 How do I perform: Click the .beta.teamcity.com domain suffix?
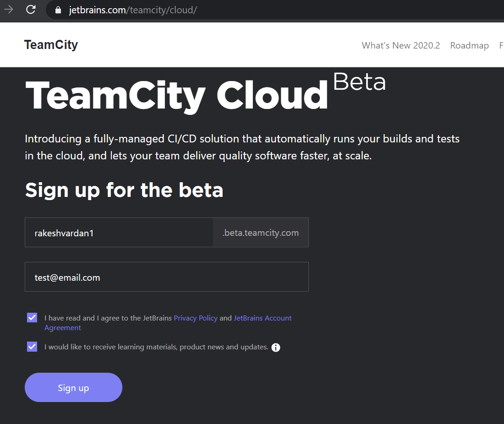pyautogui.click(x=260, y=233)
